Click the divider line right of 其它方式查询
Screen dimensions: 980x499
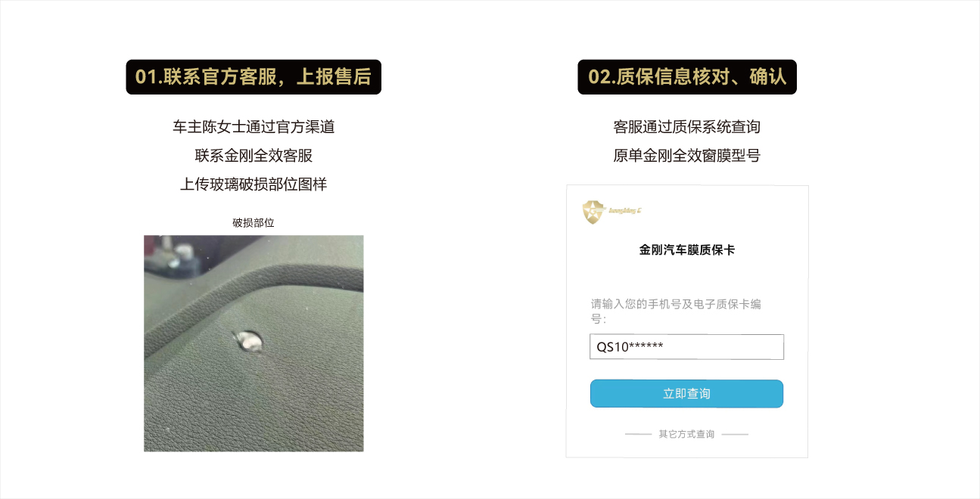click(x=735, y=435)
